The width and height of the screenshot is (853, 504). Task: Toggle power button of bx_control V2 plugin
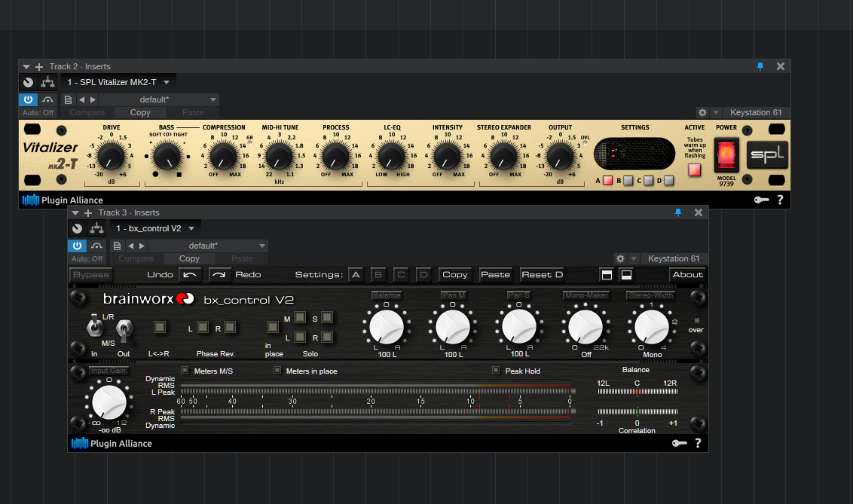(x=78, y=246)
